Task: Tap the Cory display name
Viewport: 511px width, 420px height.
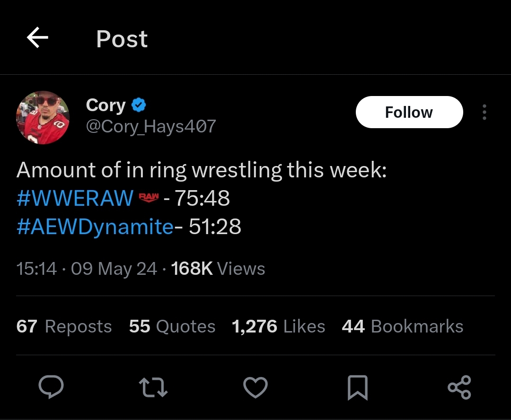Action: point(106,105)
